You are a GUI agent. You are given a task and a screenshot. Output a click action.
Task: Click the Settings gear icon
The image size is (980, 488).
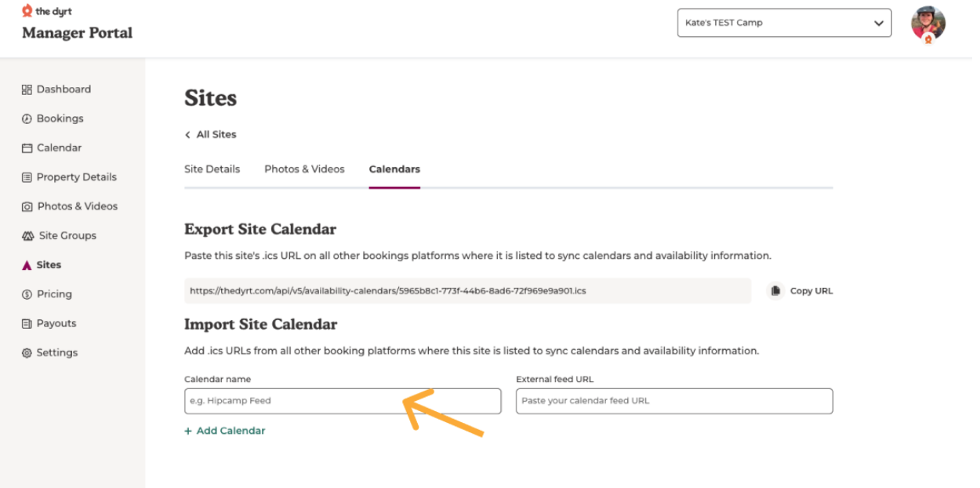27,353
